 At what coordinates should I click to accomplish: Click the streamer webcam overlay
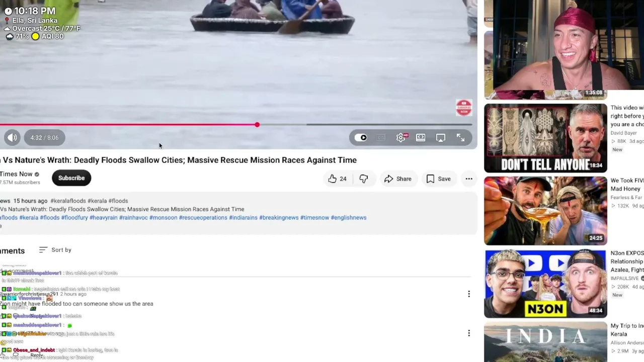click(x=568, y=45)
